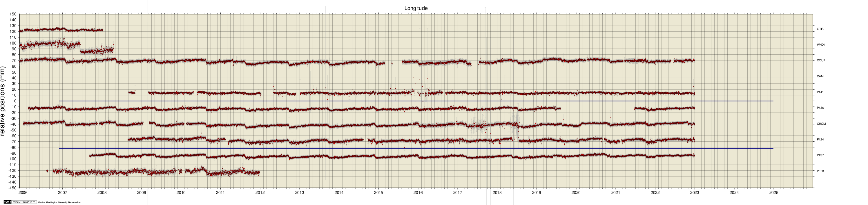The width and height of the screenshot is (868, 205).
Task: Click the -150 value on the y-axis
Action: [12, 188]
